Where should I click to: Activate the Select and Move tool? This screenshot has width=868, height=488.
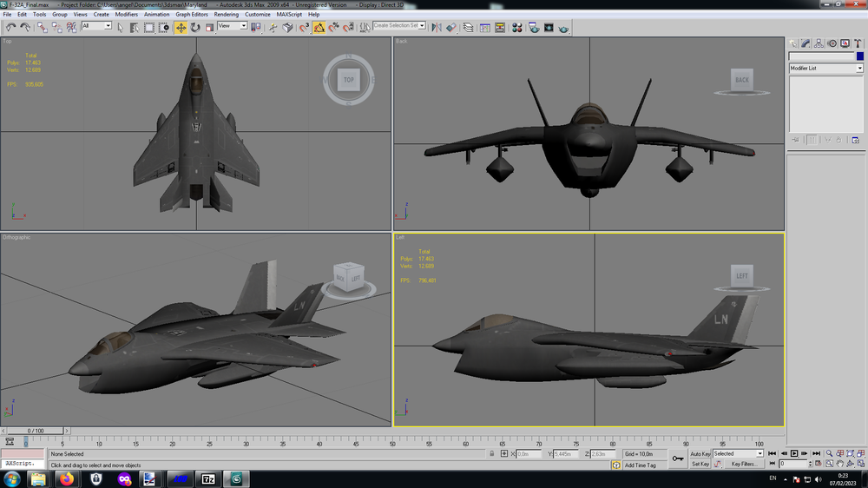(x=181, y=27)
